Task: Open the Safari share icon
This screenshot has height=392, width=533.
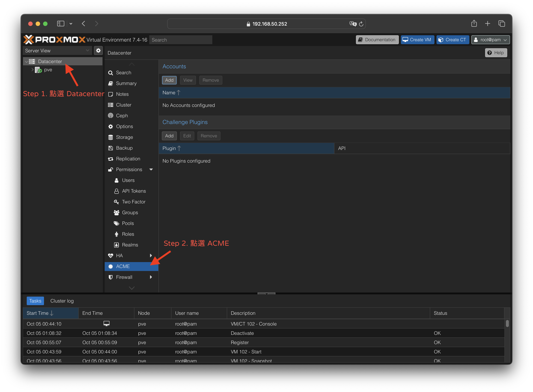Action: tap(474, 24)
